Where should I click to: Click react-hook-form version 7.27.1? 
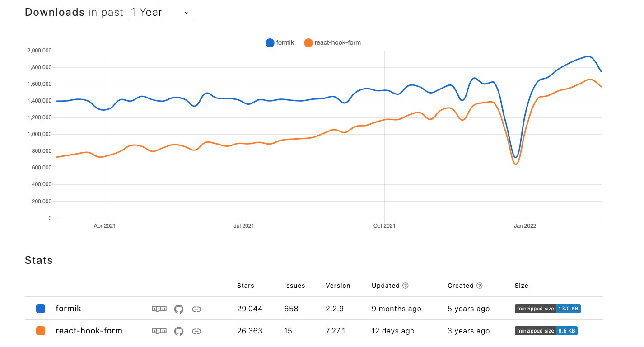(x=336, y=331)
